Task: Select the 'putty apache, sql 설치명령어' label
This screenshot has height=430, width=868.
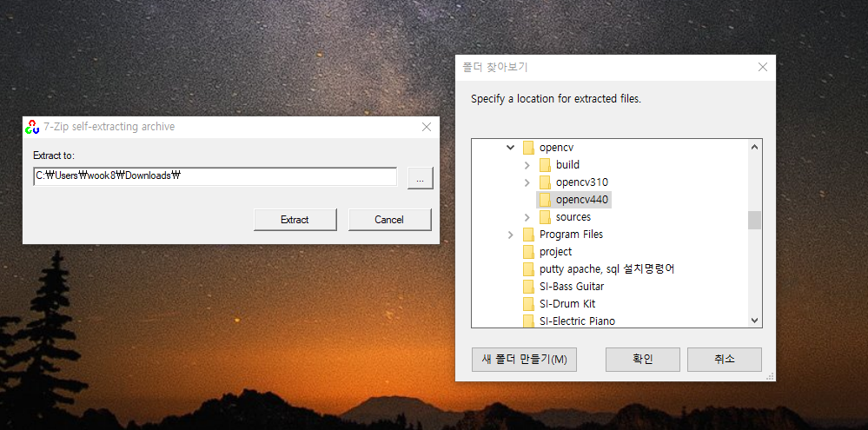Action: click(x=607, y=269)
